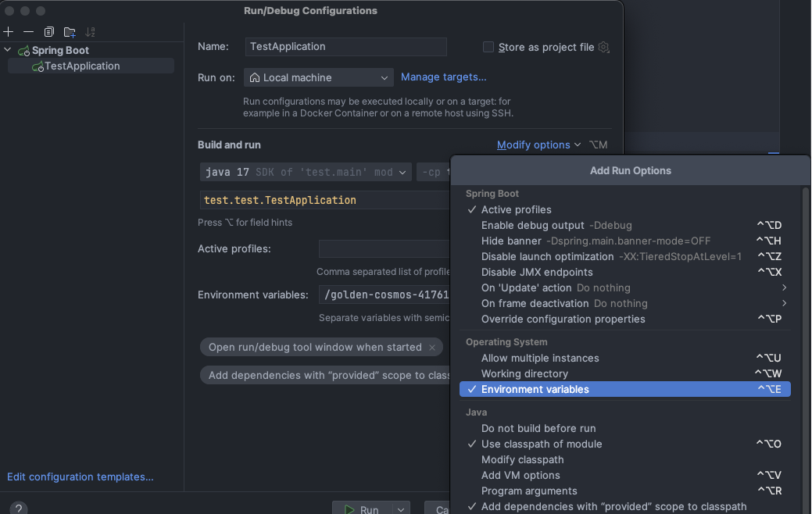Image resolution: width=812 pixels, height=514 pixels.
Task: Open the Modify options dropdown
Action: (x=538, y=145)
